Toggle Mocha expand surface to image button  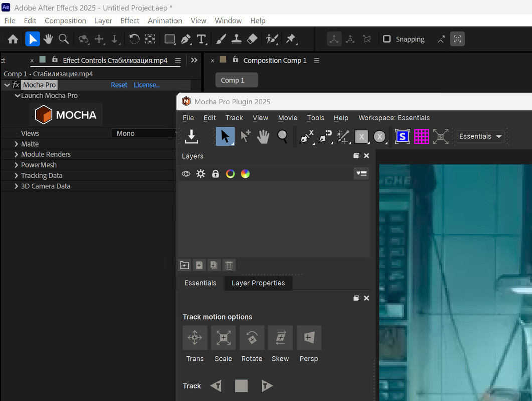[x=440, y=136]
